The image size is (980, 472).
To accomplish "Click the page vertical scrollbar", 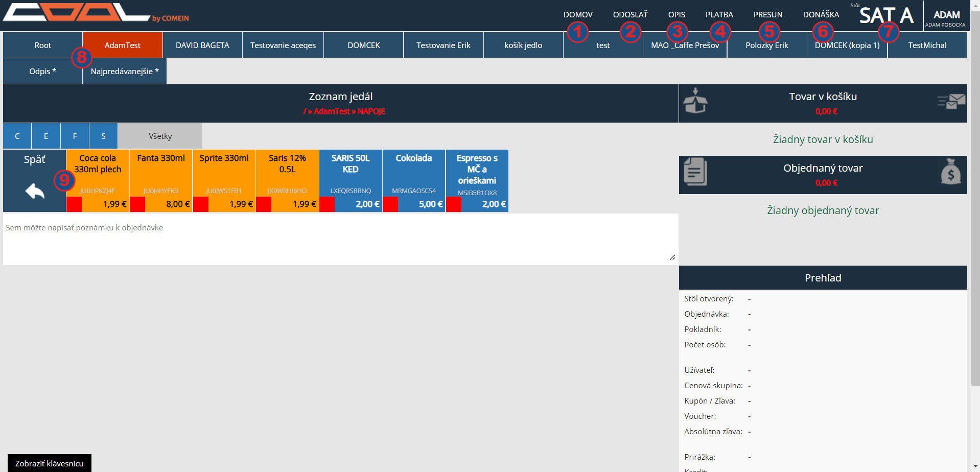I will (x=975, y=204).
